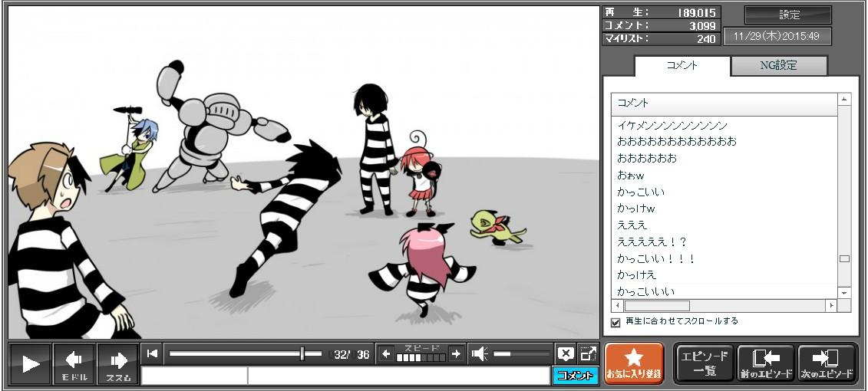The width and height of the screenshot is (868, 391).
Task: Go to next episode (次のエピソード)
Action: (827, 363)
